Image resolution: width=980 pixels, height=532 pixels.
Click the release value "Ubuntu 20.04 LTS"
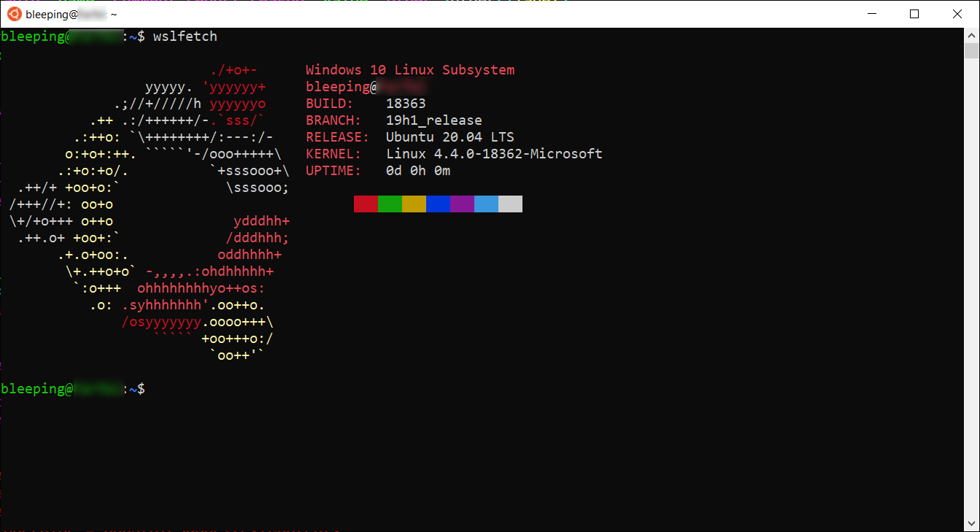450,137
